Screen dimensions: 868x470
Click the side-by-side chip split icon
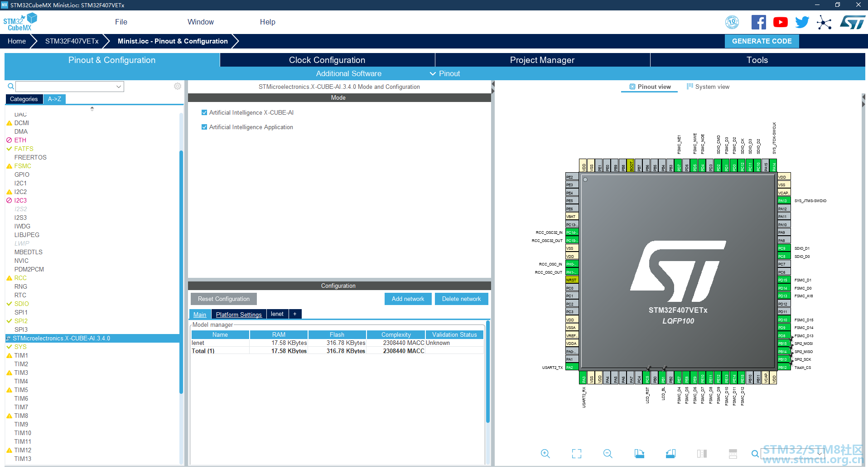[x=702, y=454]
